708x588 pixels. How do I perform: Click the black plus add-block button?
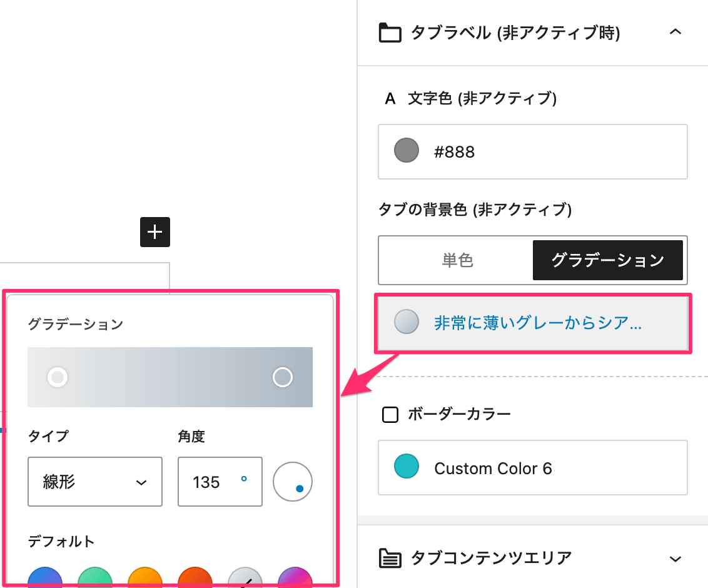[154, 232]
